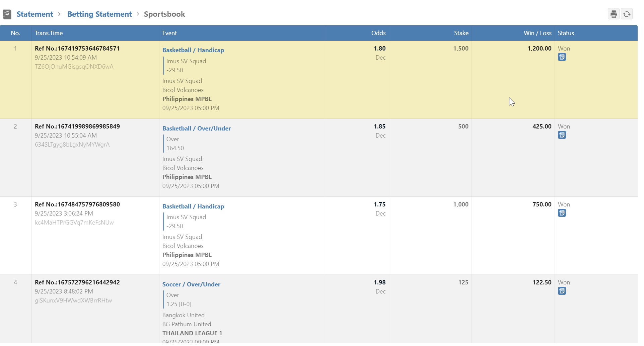Click the Trans.Time column header
Image resolution: width=644 pixels, height=346 pixels.
[49, 33]
